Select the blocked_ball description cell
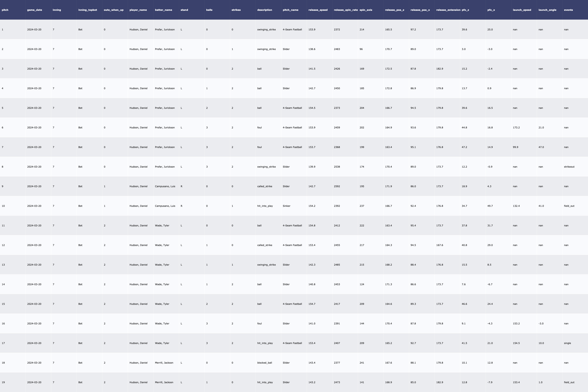This screenshot has height=392, width=588. pos(264,363)
